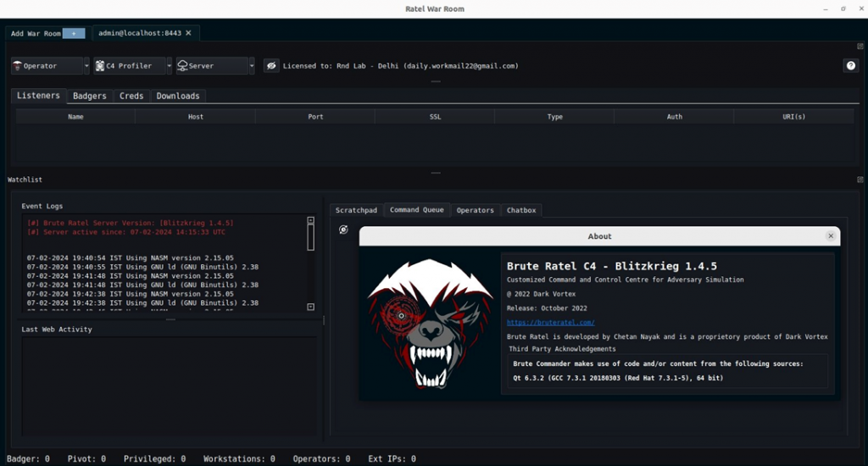The image size is (868, 466).
Task: Click the 'Brute Ratel C4 - Blitzkrieg 1.4.5' heading
Action: pyautogui.click(x=612, y=266)
